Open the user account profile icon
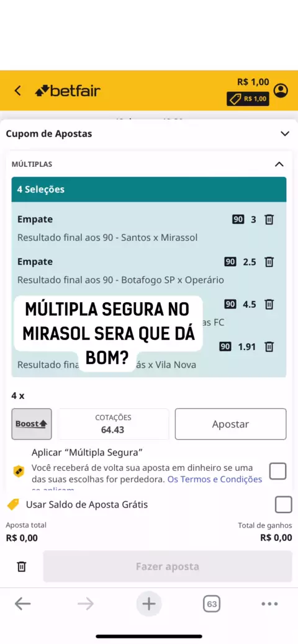This screenshot has height=644, width=298. 281,91
